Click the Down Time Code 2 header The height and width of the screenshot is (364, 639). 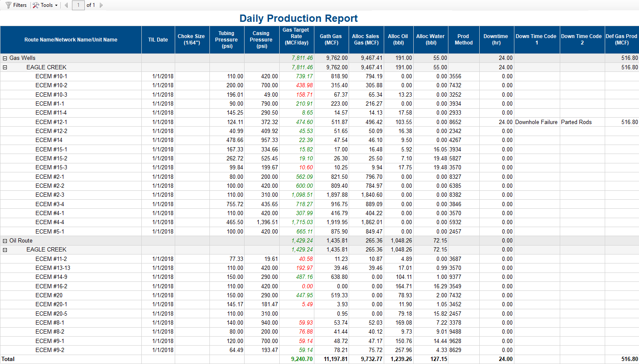pyautogui.click(x=582, y=40)
